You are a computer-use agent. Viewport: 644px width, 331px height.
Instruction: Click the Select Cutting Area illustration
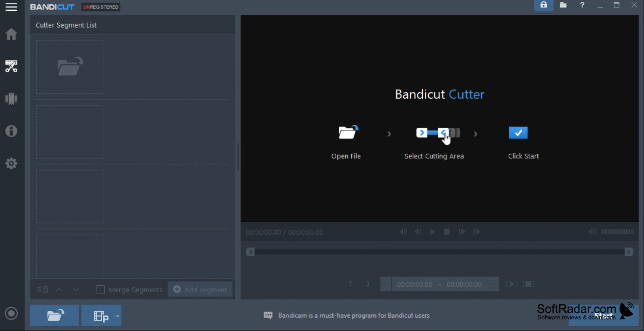[438, 134]
